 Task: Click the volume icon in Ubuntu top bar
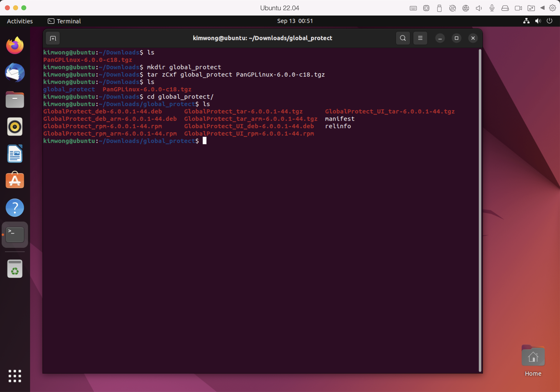(x=538, y=21)
